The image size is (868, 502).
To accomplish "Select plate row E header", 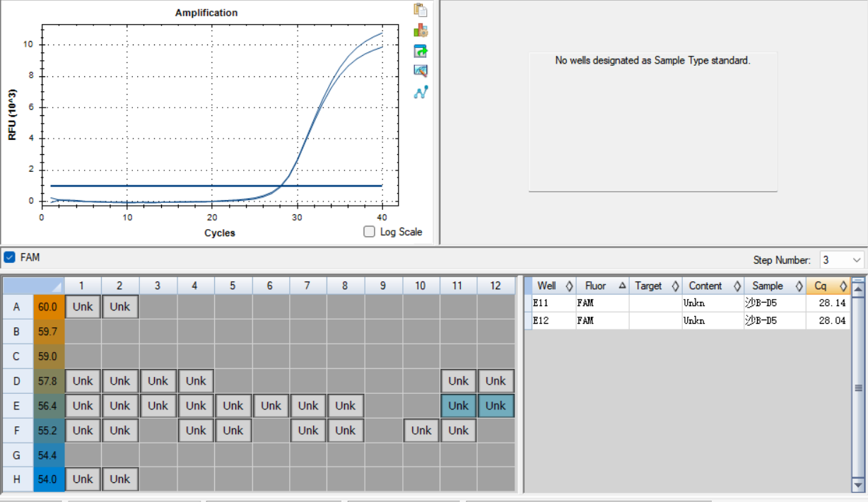I will pos(17,406).
